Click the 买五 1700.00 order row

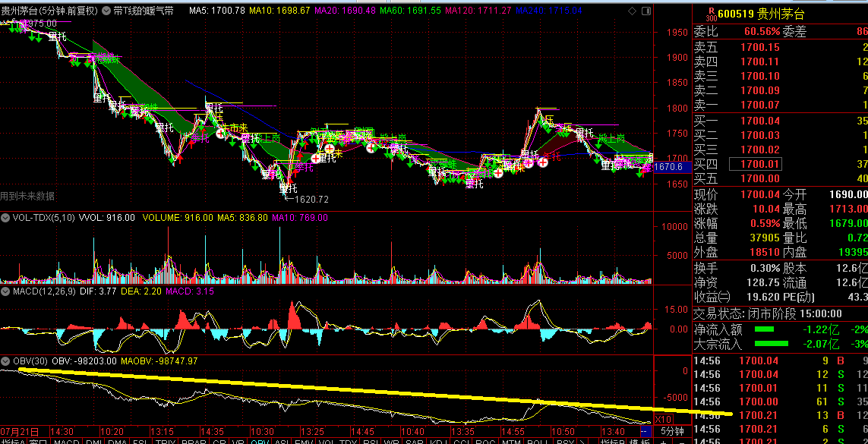[x=781, y=178]
